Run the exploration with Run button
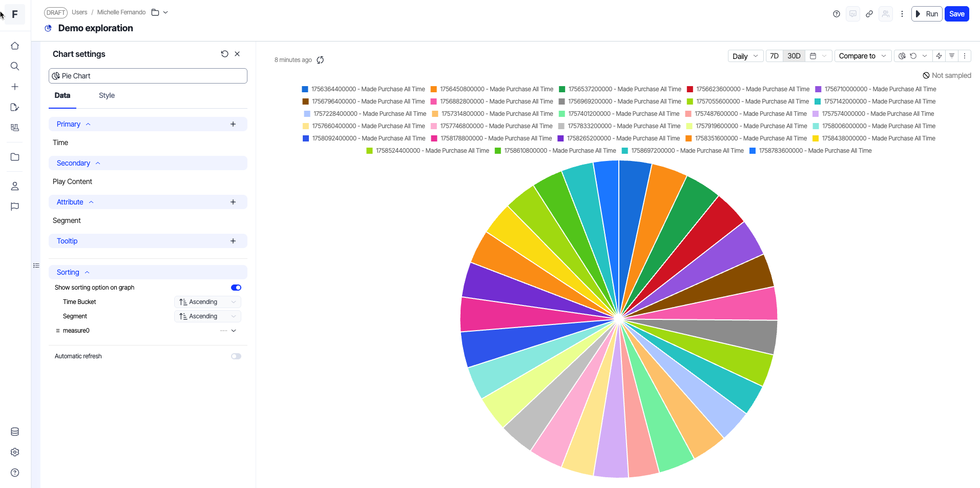 coord(927,14)
